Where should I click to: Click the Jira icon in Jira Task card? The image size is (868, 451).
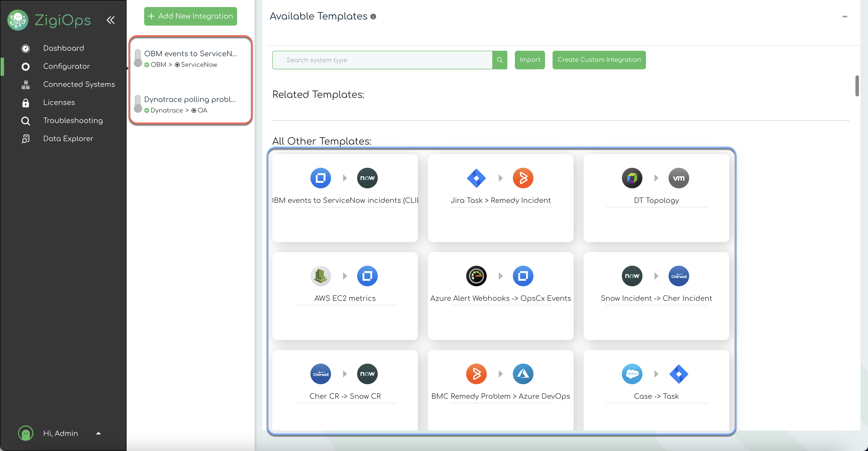coord(476,178)
